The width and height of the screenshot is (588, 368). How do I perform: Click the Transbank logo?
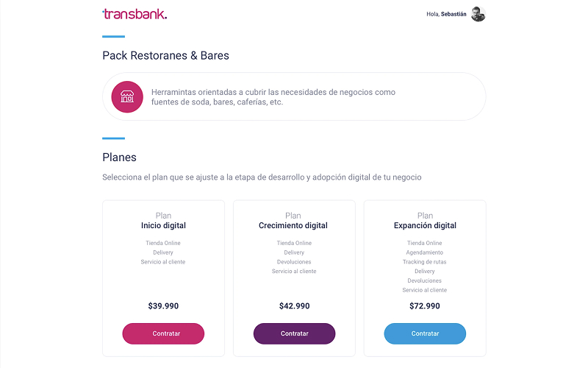(x=135, y=14)
